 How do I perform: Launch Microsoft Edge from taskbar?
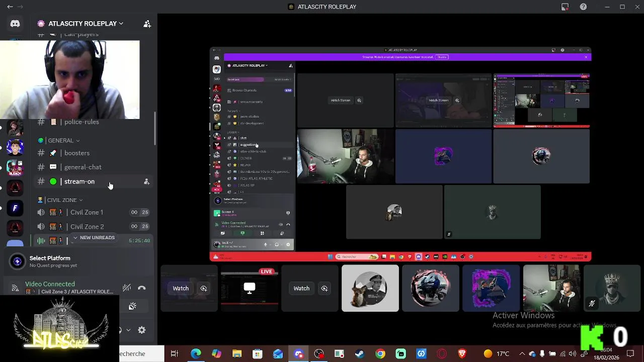click(196, 354)
